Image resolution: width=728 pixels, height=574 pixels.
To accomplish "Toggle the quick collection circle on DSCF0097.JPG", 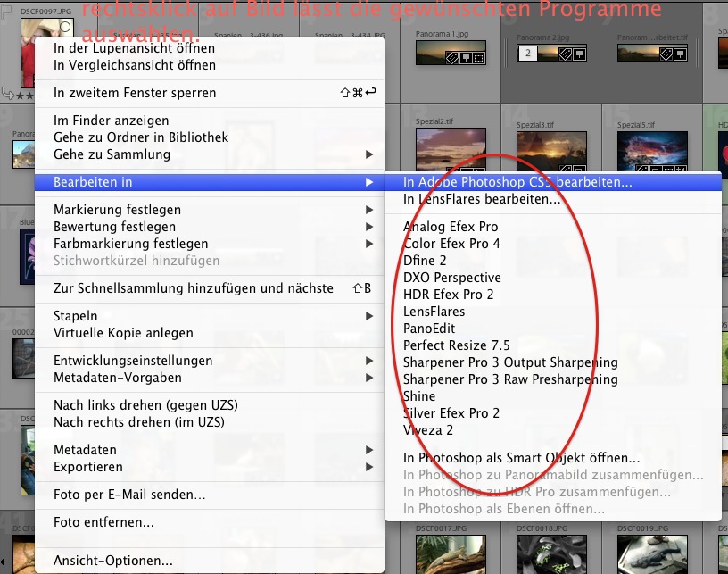I will coord(64,28).
